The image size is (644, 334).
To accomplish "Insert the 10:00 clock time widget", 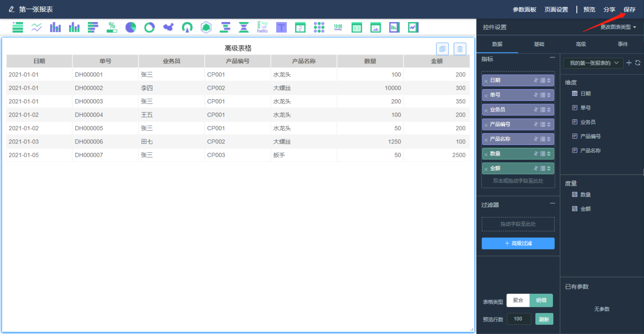I will [x=338, y=27].
